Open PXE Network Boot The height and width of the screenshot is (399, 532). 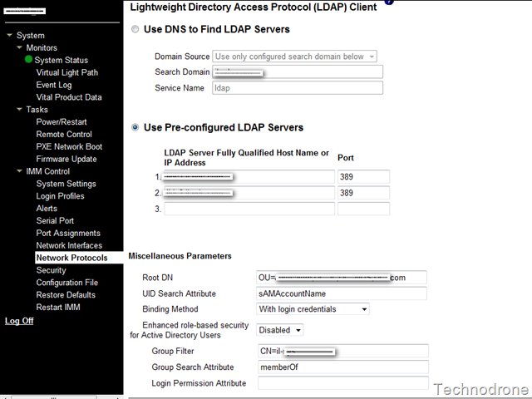tap(69, 146)
